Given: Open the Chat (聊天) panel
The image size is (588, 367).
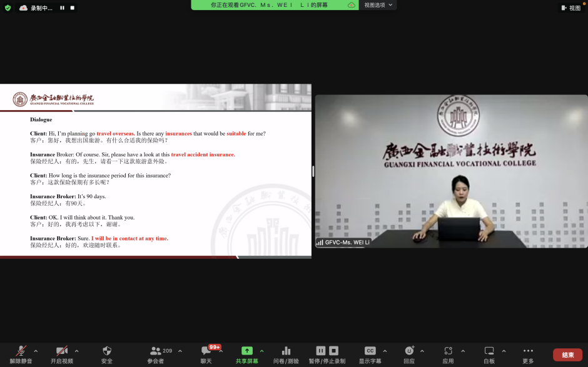Looking at the screenshot, I should [x=206, y=351].
